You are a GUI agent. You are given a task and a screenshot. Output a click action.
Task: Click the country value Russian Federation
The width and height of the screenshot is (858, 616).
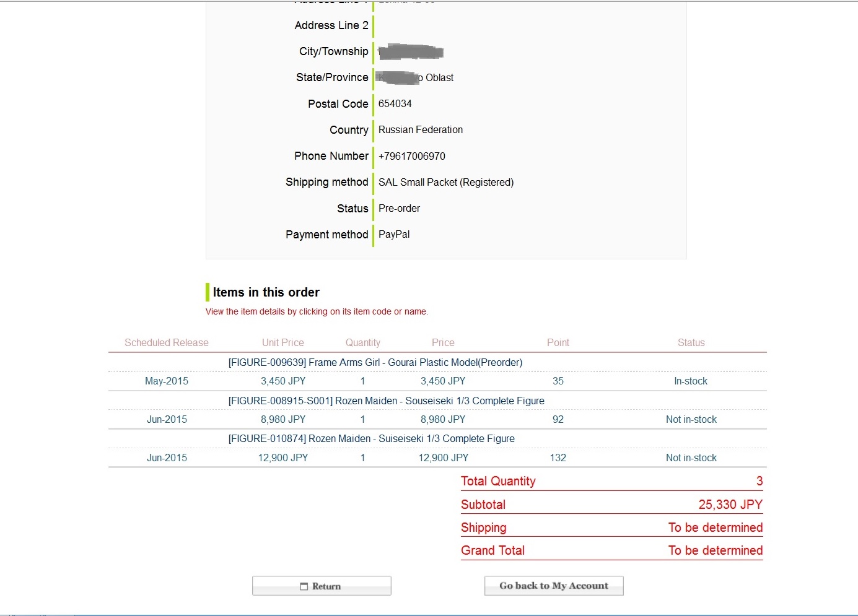click(421, 129)
